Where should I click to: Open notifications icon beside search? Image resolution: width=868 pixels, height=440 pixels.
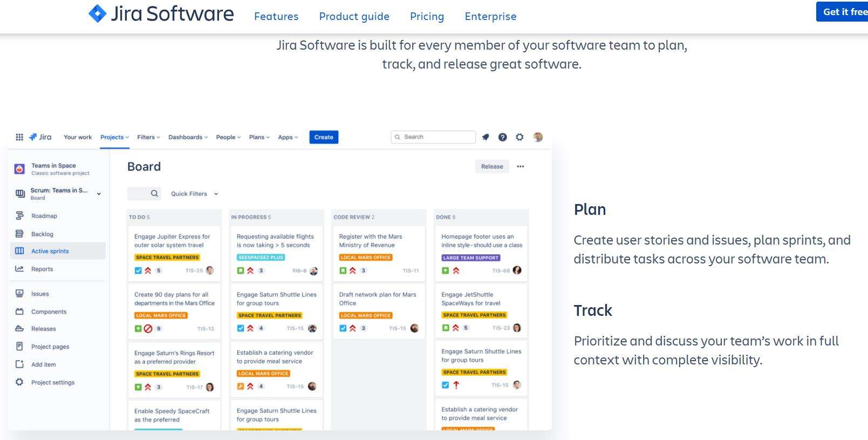point(486,137)
